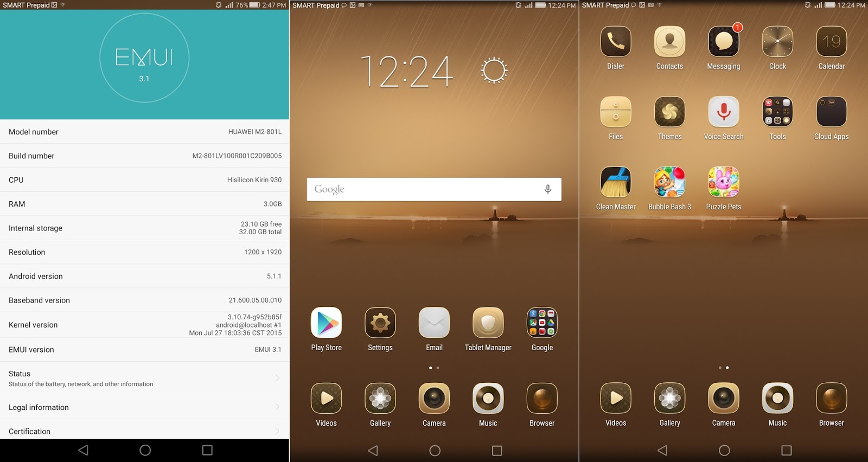Tap the Resolution 1200 x 1920 row
Image resolution: width=868 pixels, height=462 pixels.
(x=144, y=252)
